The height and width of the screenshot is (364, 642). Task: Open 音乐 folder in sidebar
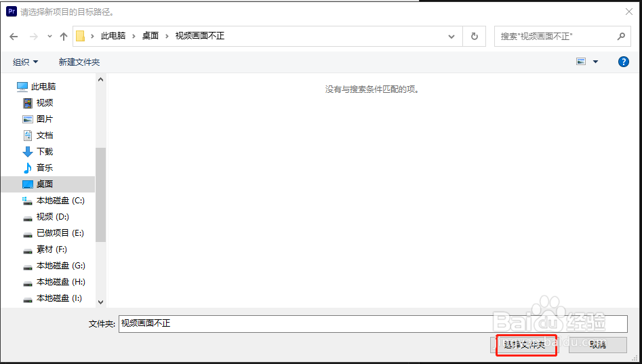point(38,168)
